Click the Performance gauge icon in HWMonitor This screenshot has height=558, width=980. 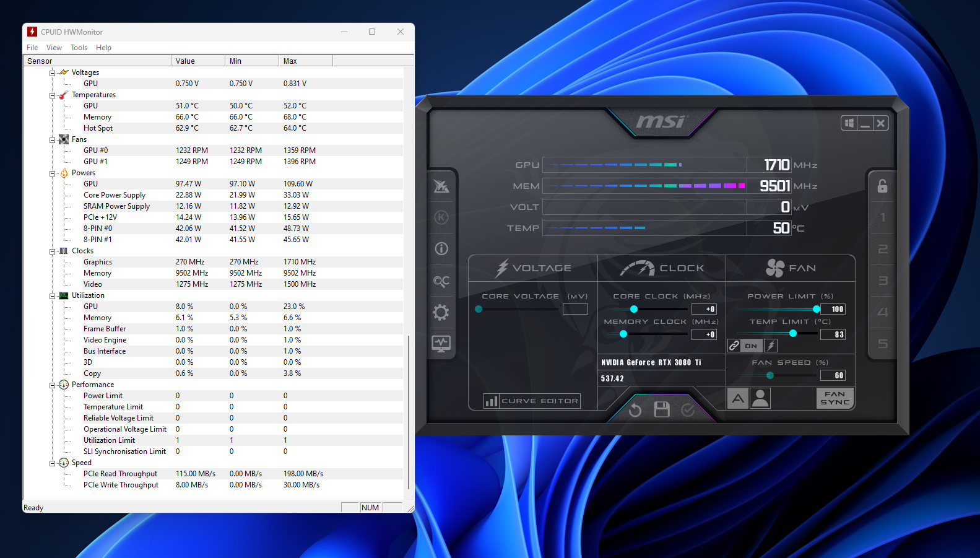tap(64, 385)
